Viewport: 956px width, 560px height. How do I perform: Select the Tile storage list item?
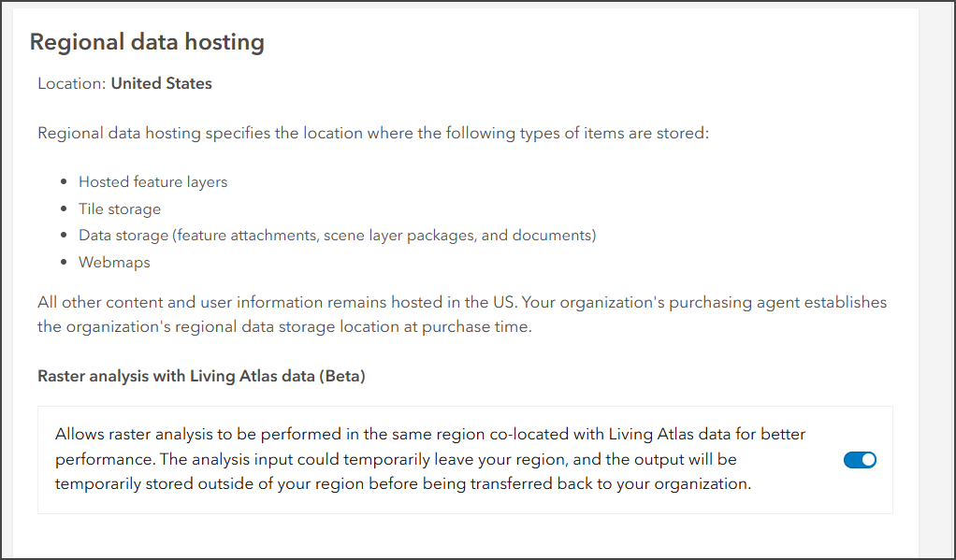(x=119, y=209)
